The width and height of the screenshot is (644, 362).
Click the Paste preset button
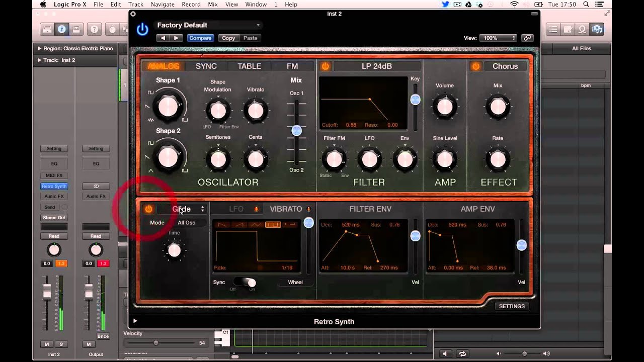250,38
